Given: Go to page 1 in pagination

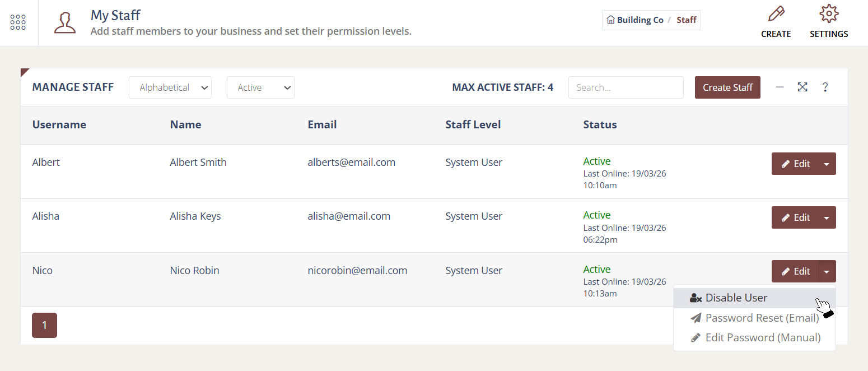Looking at the screenshot, I should tap(44, 325).
